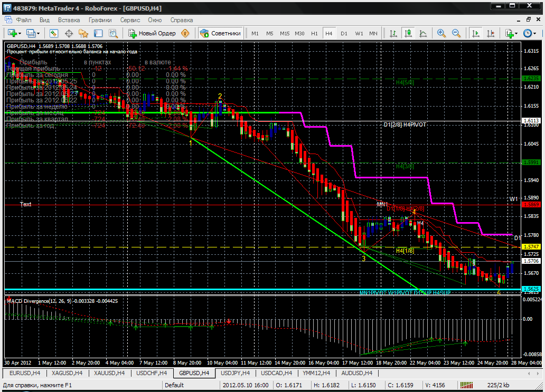Select the M15 timeframe button
The height and width of the screenshot is (392, 545).
point(285,33)
